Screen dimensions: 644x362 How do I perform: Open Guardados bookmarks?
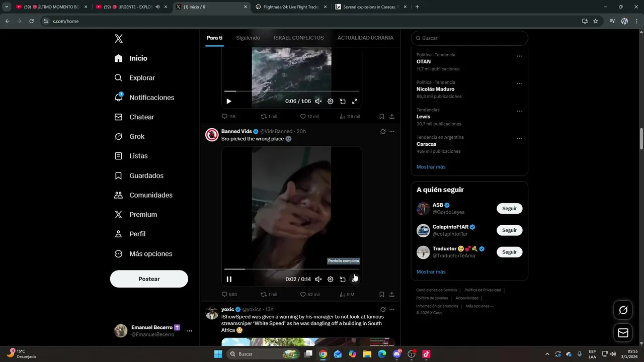tap(139, 175)
